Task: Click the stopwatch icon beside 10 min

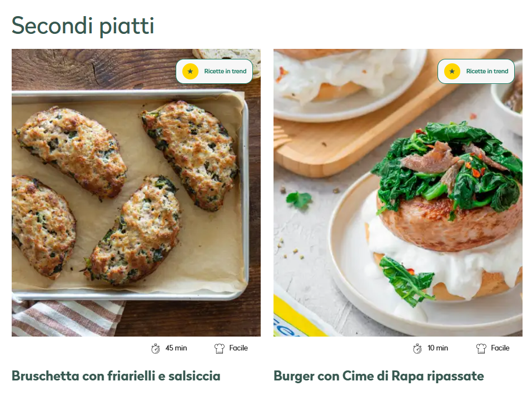Action: click(417, 348)
